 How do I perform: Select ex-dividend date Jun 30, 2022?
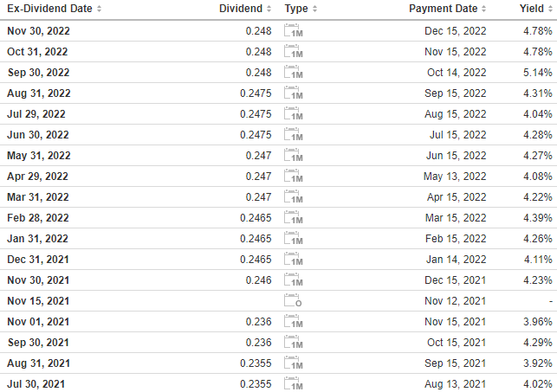point(38,135)
